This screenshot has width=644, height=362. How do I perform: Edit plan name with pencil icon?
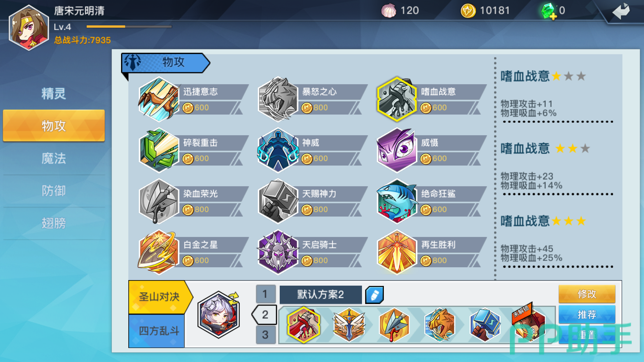tap(374, 295)
